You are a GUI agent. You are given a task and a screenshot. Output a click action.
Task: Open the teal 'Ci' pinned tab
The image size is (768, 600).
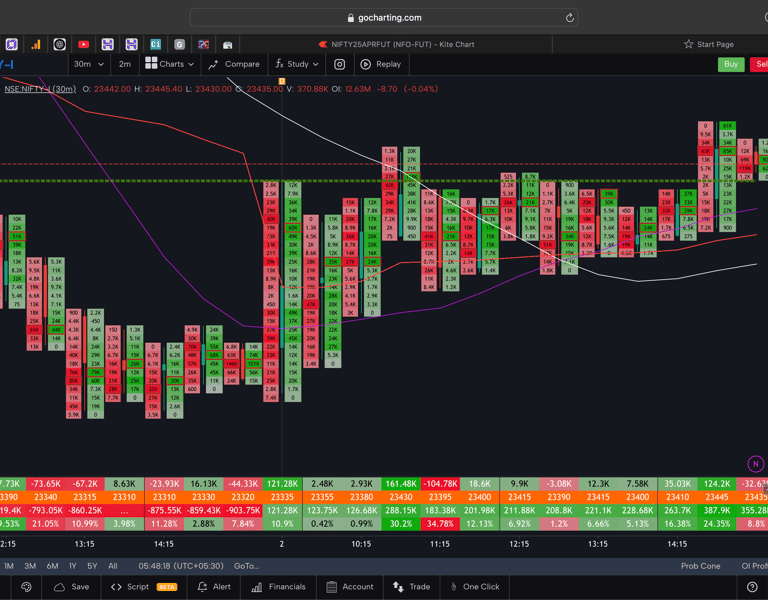coord(155,45)
